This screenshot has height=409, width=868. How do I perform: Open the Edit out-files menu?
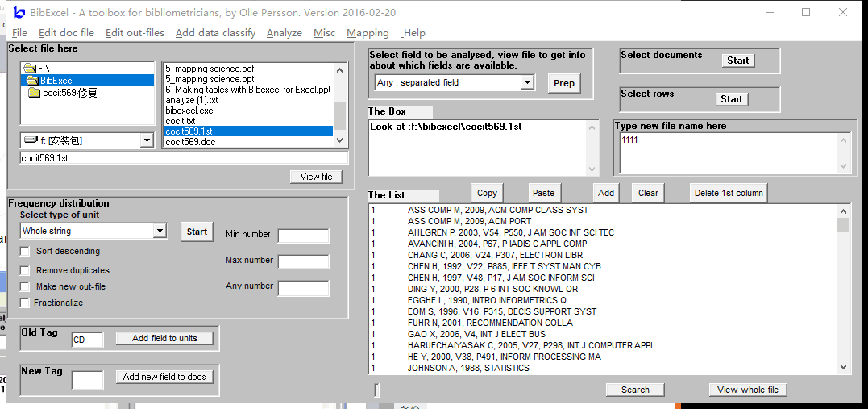(x=135, y=33)
